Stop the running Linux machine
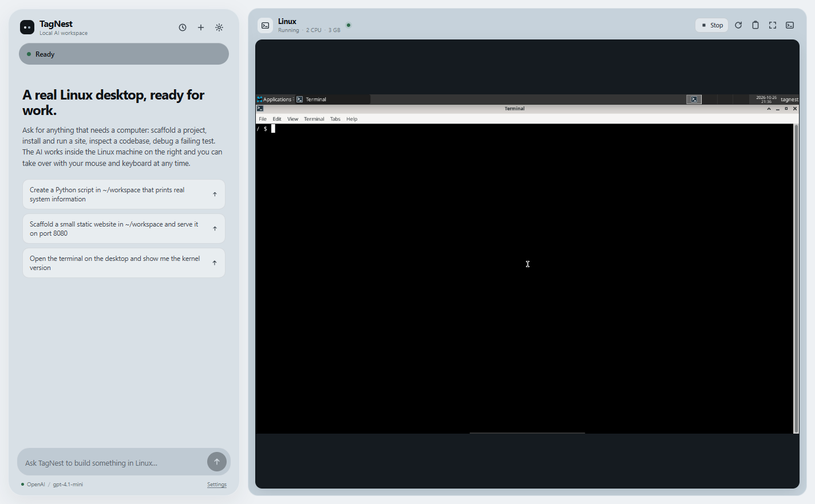This screenshot has height=504, width=815. (x=712, y=25)
